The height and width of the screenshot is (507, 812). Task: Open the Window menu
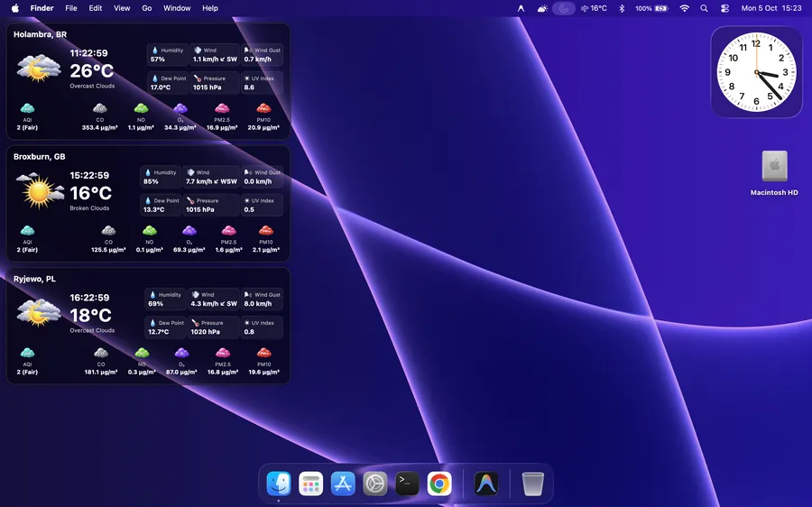tap(177, 8)
